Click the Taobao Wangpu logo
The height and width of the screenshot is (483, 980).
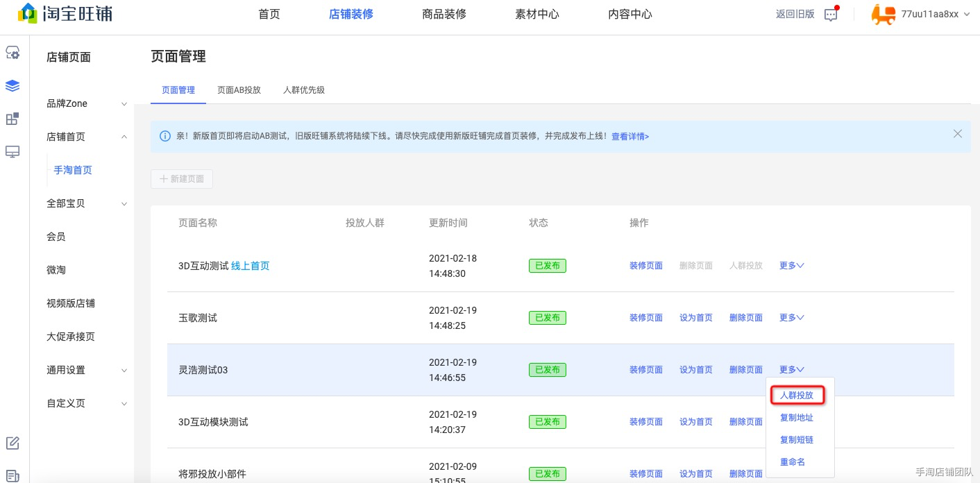(x=65, y=12)
